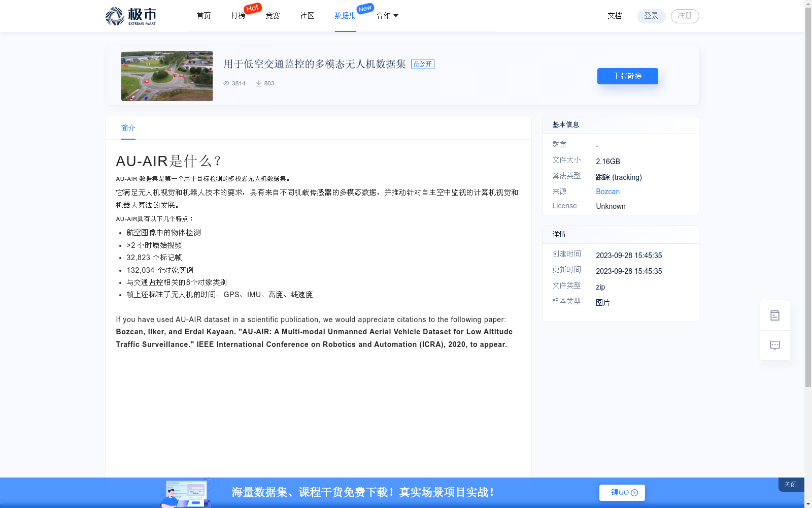Select the 数据集 datasets menu item
Screen dimensions: 812x508
345,16
